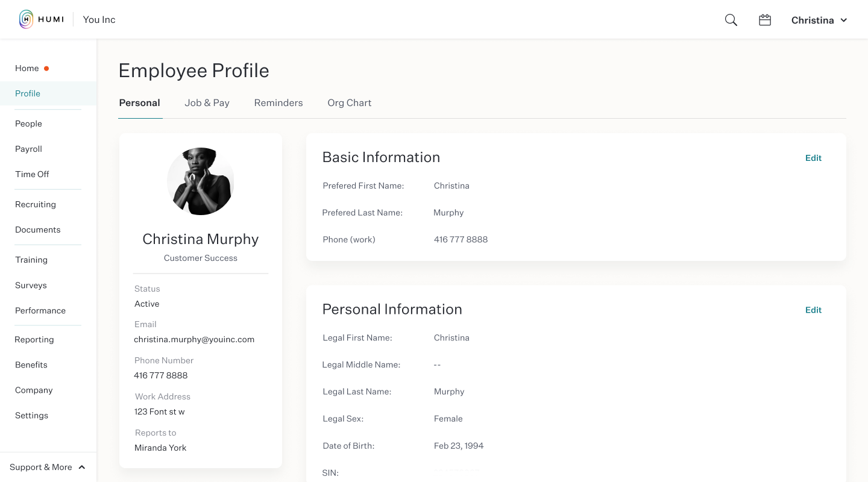Click the Prefered First Name value Christina
The image size is (868, 482).
pyautogui.click(x=451, y=186)
